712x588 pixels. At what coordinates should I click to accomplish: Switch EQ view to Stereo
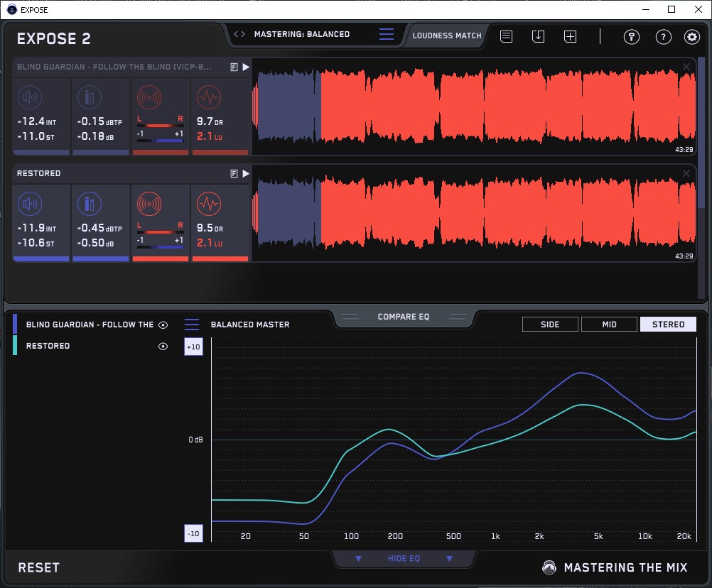[x=668, y=325]
